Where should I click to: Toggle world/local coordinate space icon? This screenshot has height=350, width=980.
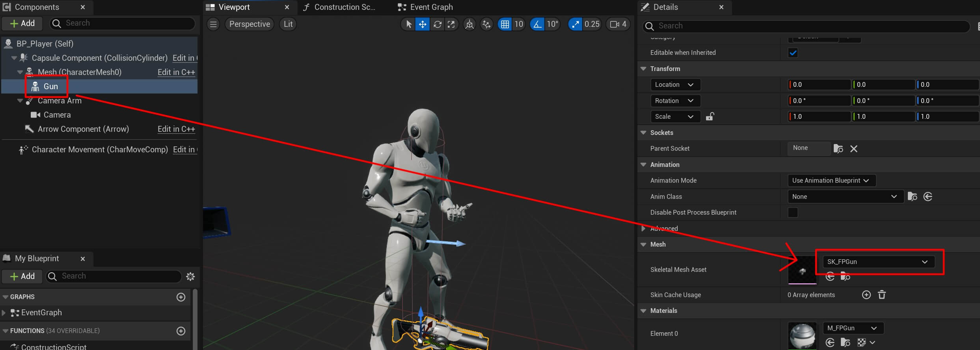point(469,24)
